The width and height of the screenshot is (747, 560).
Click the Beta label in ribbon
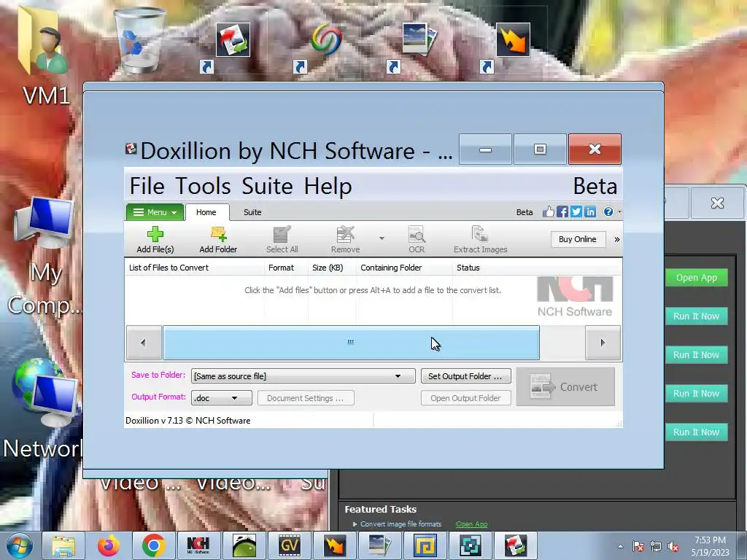pyautogui.click(x=525, y=212)
